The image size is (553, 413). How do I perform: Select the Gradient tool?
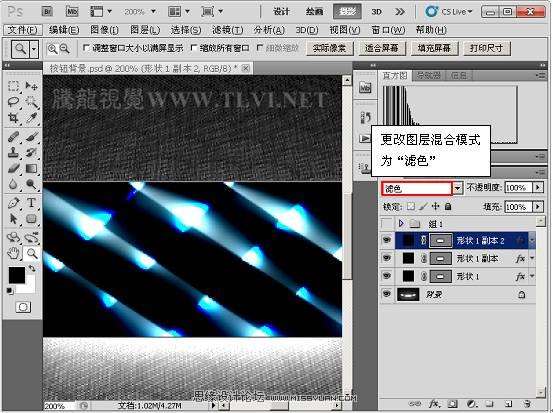point(31,168)
